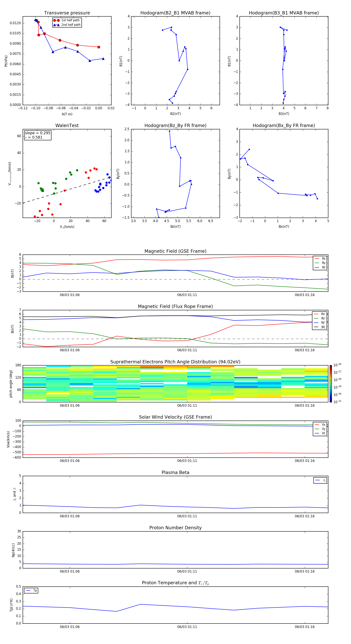Click '06/03 01:11' tick under the GSE magnetic field plot
Image resolution: width=351 pixels, height=644 pixels.
(187, 295)
